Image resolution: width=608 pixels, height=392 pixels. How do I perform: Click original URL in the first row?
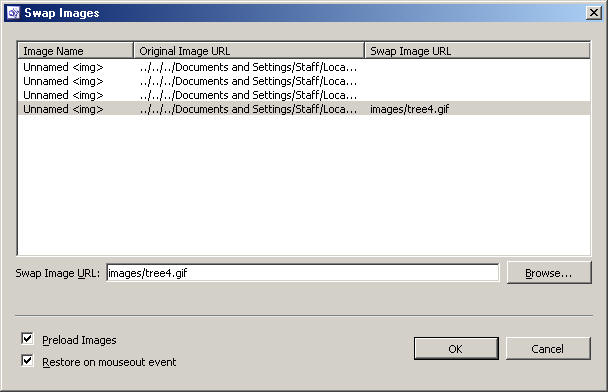pos(248,67)
